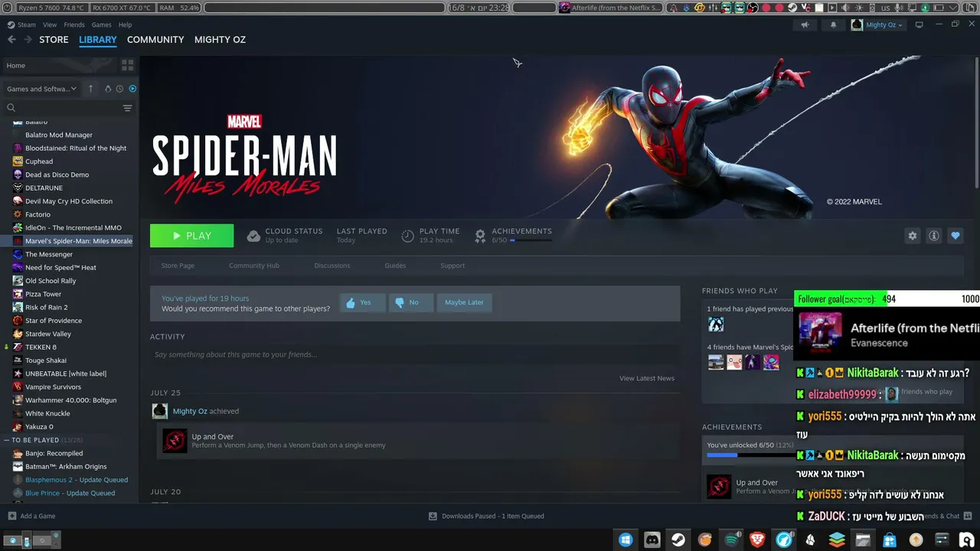
Task: Click the activity comment input field
Action: 413,354
